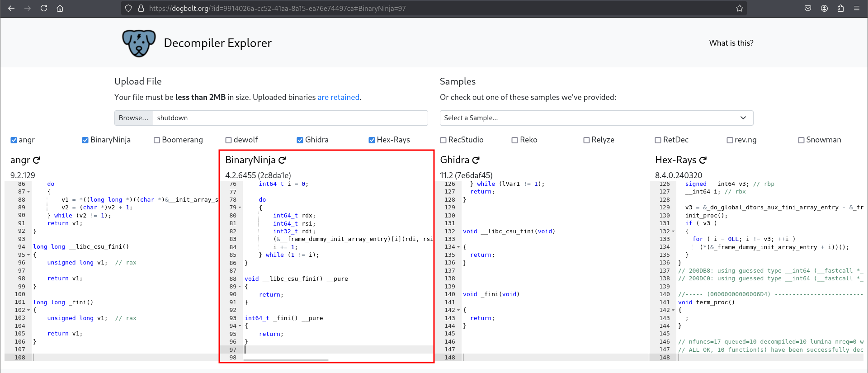Screen dimensions: 868x373
Task: Follow the 'are retained' link
Action: (x=338, y=97)
